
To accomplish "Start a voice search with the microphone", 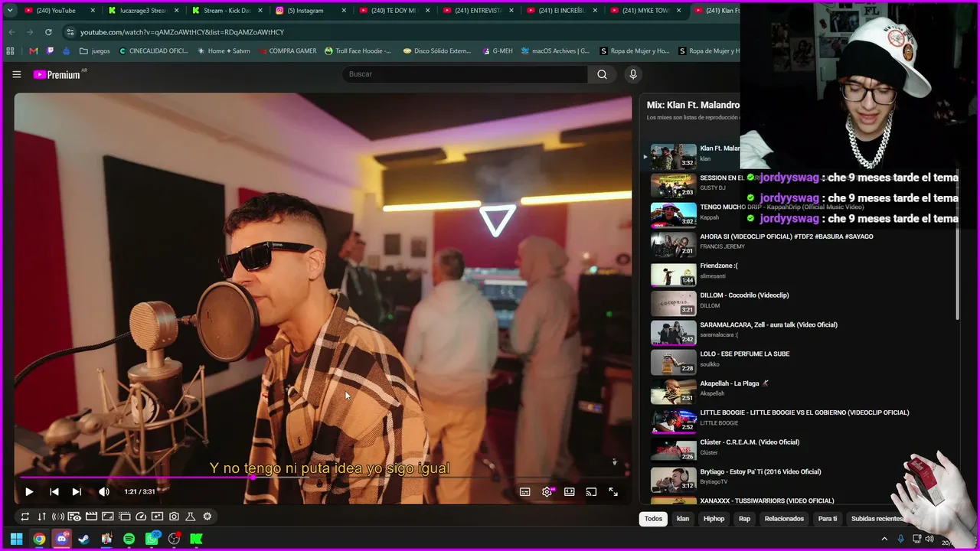I will tap(632, 74).
